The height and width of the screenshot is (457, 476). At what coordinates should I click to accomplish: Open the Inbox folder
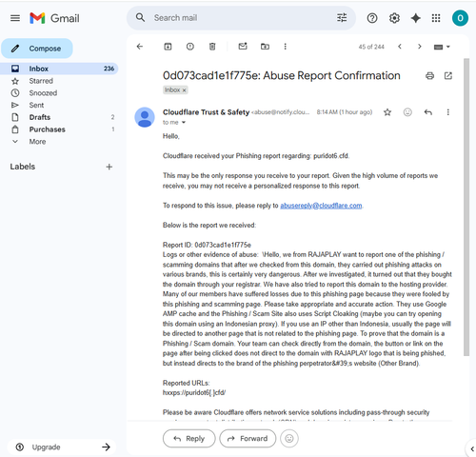coord(59,69)
